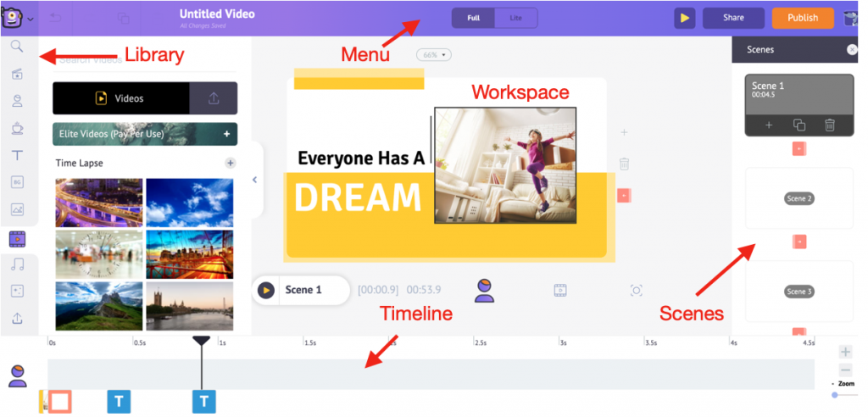This screenshot has width=868, height=417.
Task: Click the character icon in the sidebar
Action: point(17,101)
